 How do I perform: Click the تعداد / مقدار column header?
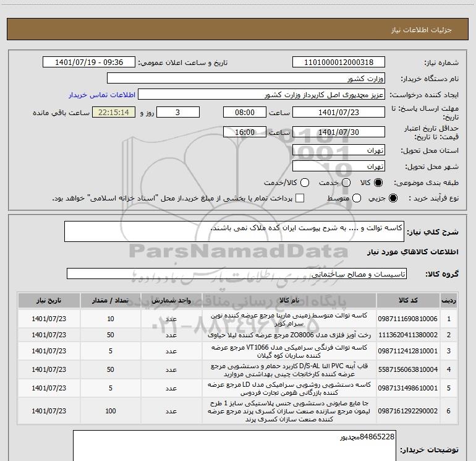click(x=111, y=301)
